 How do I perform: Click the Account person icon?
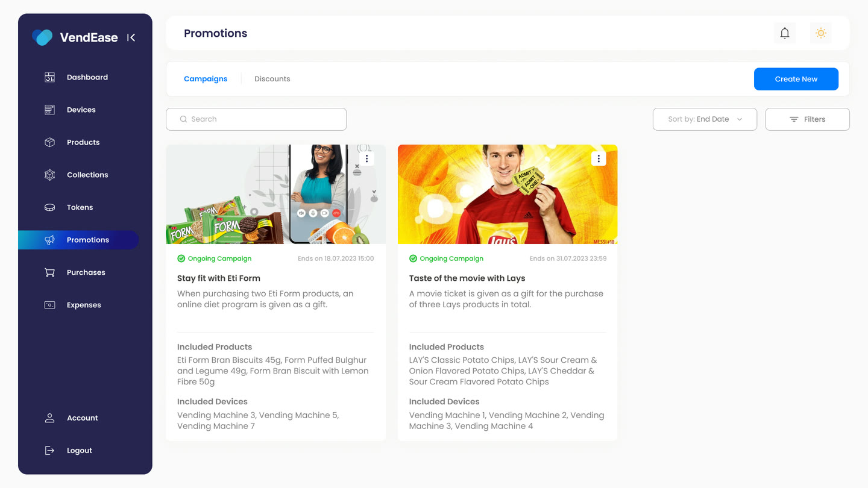50,418
